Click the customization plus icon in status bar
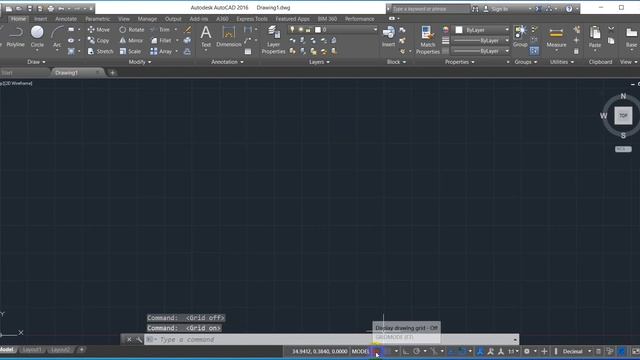Screen dimensions: 640x360 (x=544, y=351)
